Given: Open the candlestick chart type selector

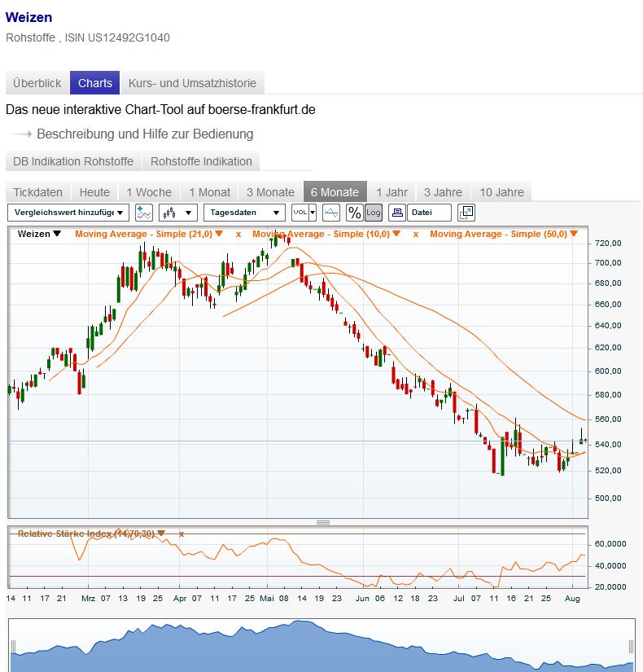Looking at the screenshot, I should [178, 213].
